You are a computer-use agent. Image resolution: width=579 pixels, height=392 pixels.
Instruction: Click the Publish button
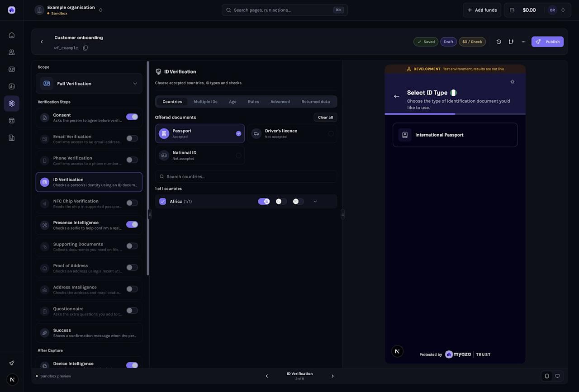pyautogui.click(x=547, y=42)
